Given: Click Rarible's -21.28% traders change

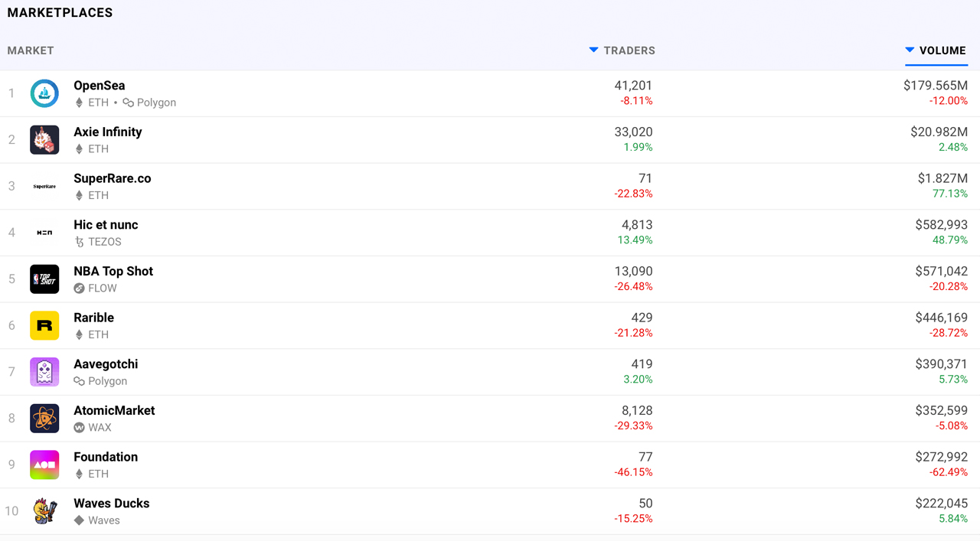Looking at the screenshot, I should (x=633, y=333).
